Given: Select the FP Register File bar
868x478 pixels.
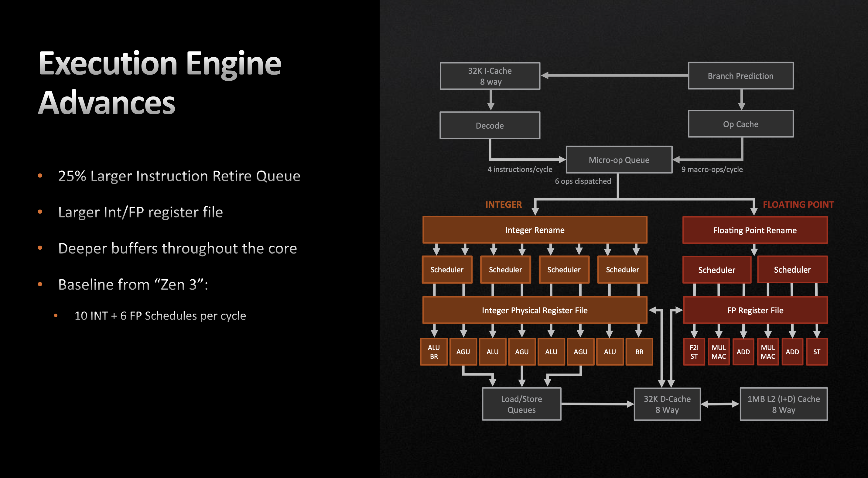Looking at the screenshot, I should pos(754,310).
